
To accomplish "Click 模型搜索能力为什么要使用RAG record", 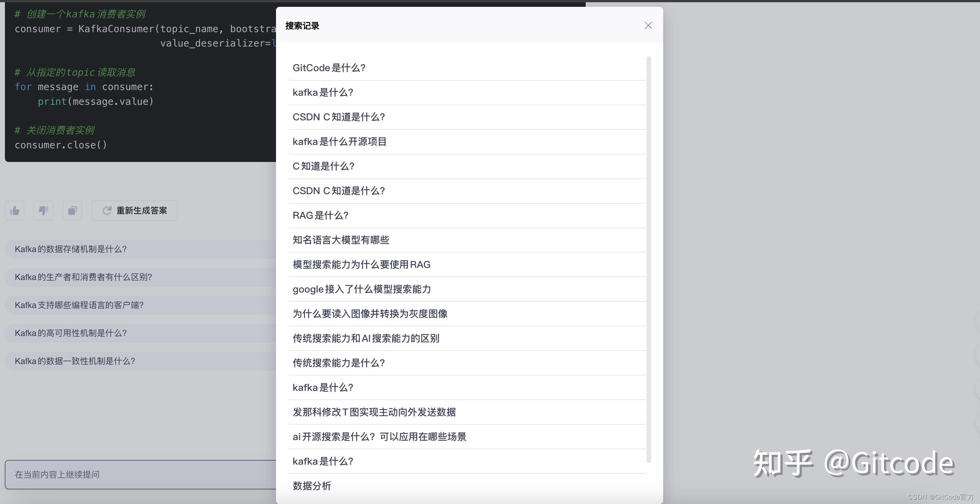I will (361, 264).
